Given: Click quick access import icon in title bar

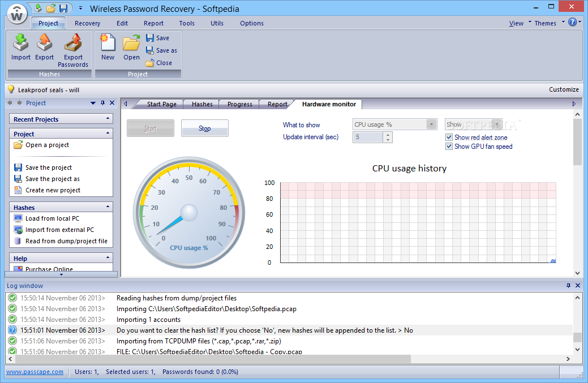Looking at the screenshot, I should (38, 8).
